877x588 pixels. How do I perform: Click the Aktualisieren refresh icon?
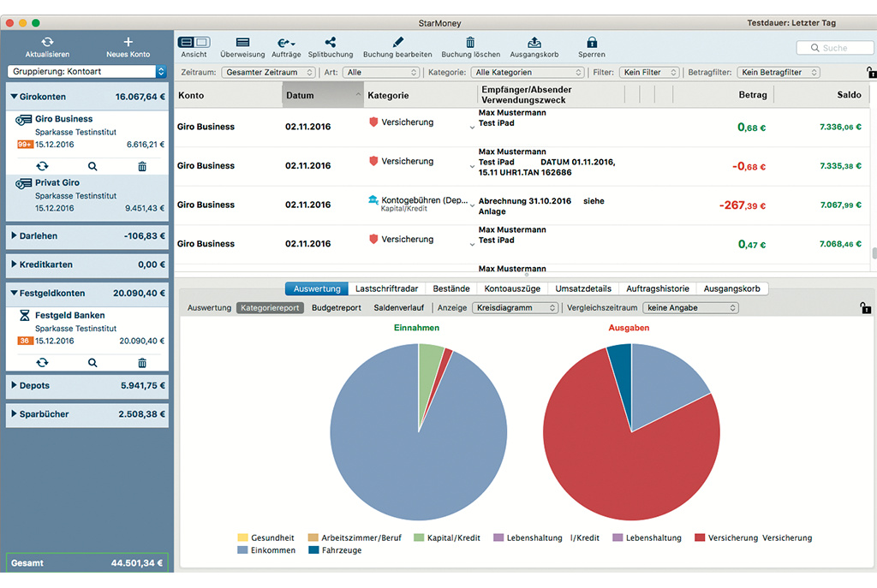(x=47, y=42)
